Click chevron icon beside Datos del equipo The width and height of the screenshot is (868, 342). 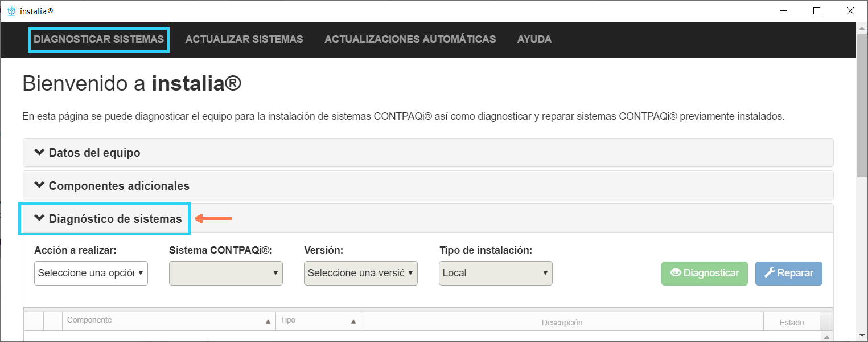click(39, 152)
